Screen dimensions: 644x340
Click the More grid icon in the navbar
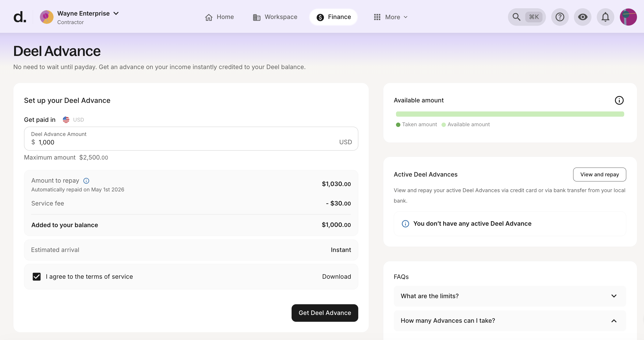pyautogui.click(x=377, y=17)
